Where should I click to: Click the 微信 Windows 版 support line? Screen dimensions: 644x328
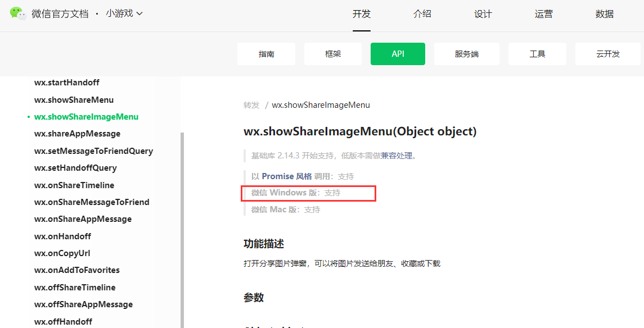pyautogui.click(x=296, y=193)
